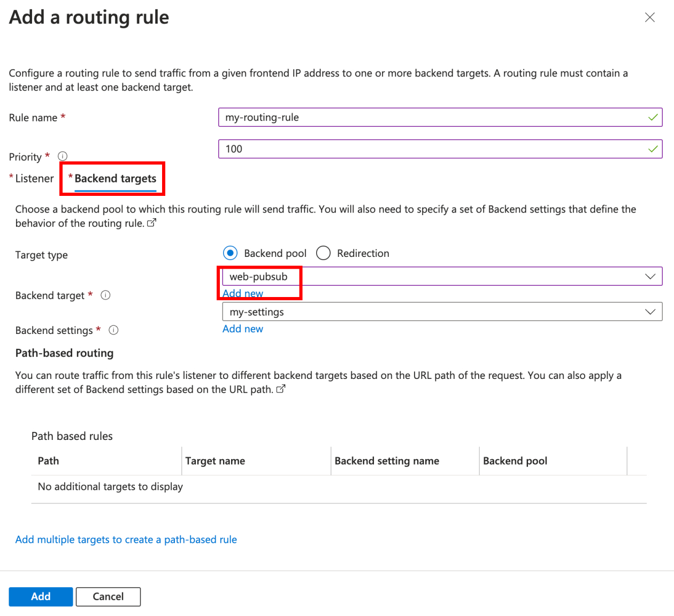
Task: Open the Priority info tooltip icon
Action: click(63, 156)
